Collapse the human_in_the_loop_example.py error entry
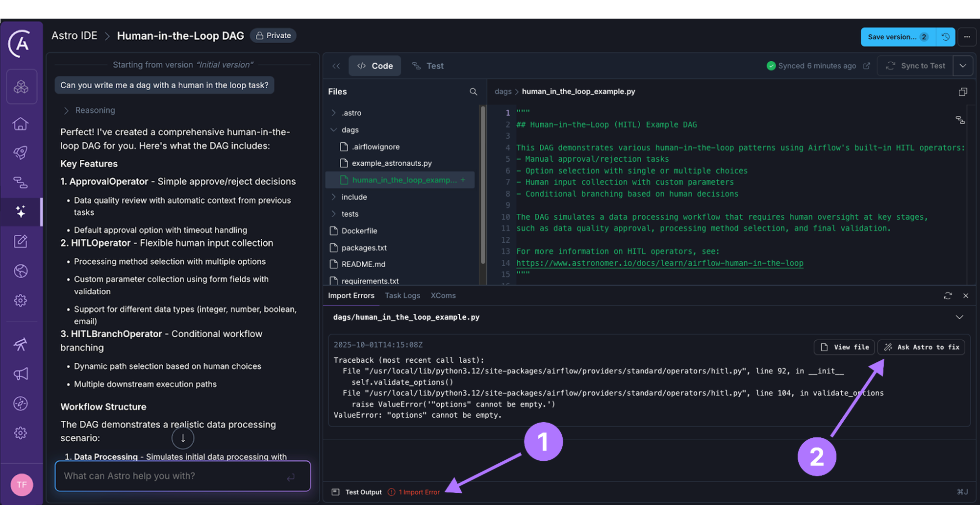This screenshot has width=980, height=505. [x=959, y=317]
